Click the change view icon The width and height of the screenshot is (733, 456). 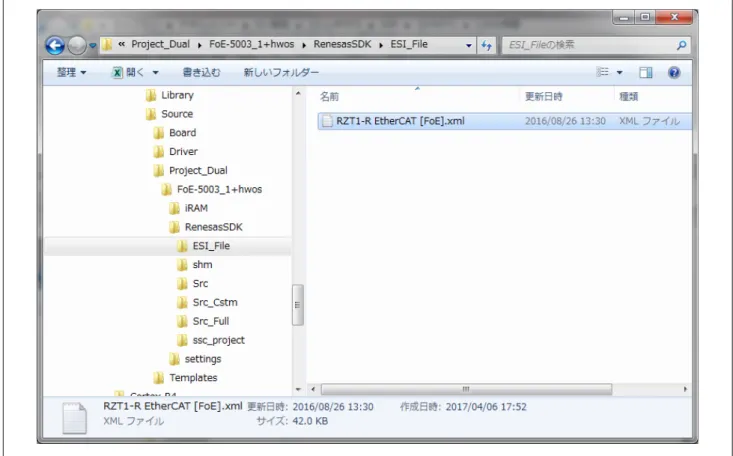point(603,72)
